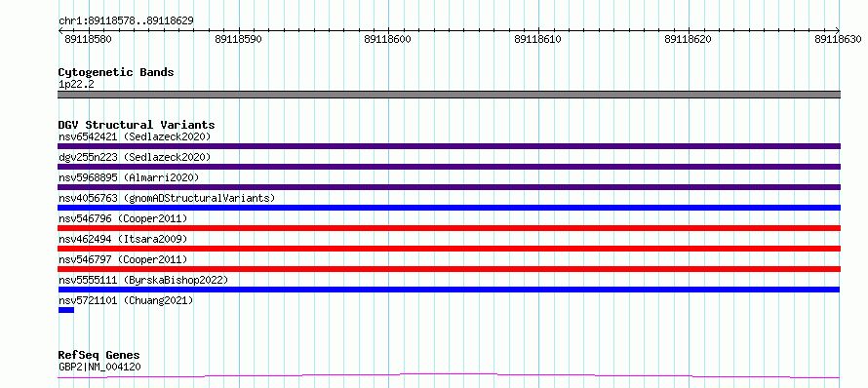Click ruler position 89118590
Screen dimensions: 868x388
(239, 39)
